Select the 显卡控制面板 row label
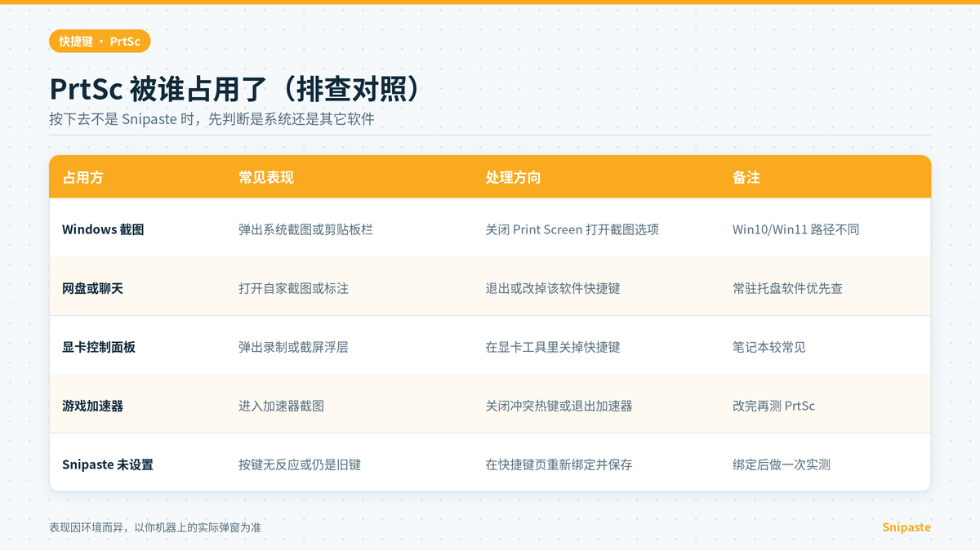 point(99,347)
